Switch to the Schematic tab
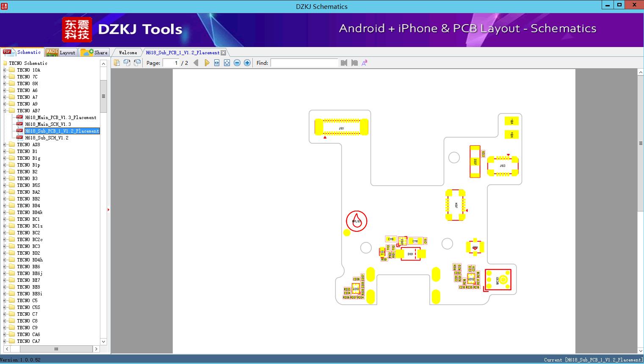 22,52
